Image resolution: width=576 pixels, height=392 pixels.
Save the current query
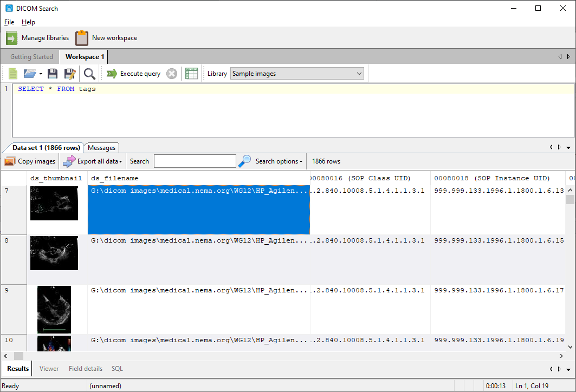[x=52, y=73]
